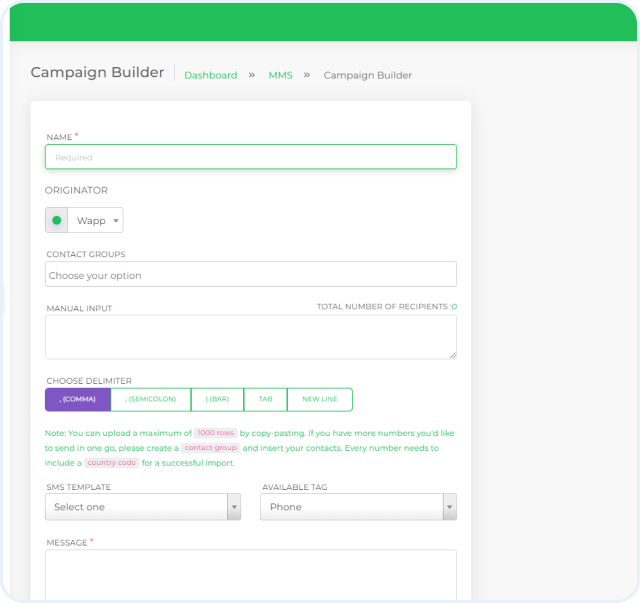Image resolution: width=640 pixels, height=603 pixels.
Task: Click into the Name required field
Action: 250,157
